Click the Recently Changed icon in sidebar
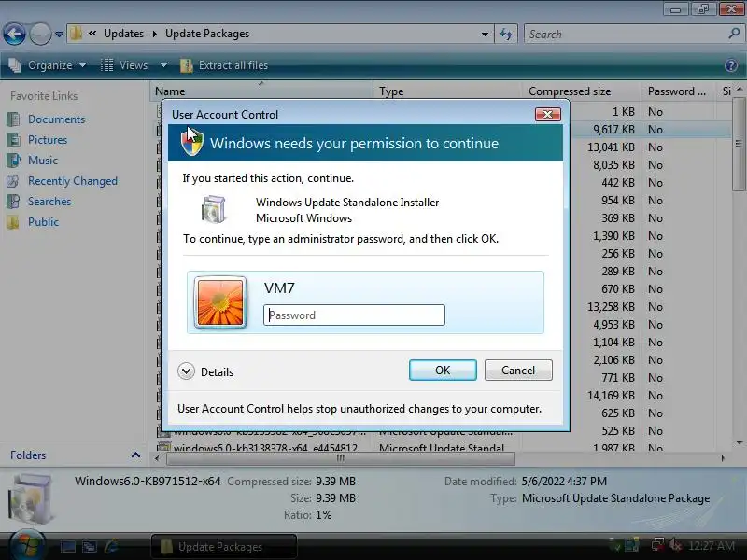The image size is (747, 560). click(x=13, y=181)
